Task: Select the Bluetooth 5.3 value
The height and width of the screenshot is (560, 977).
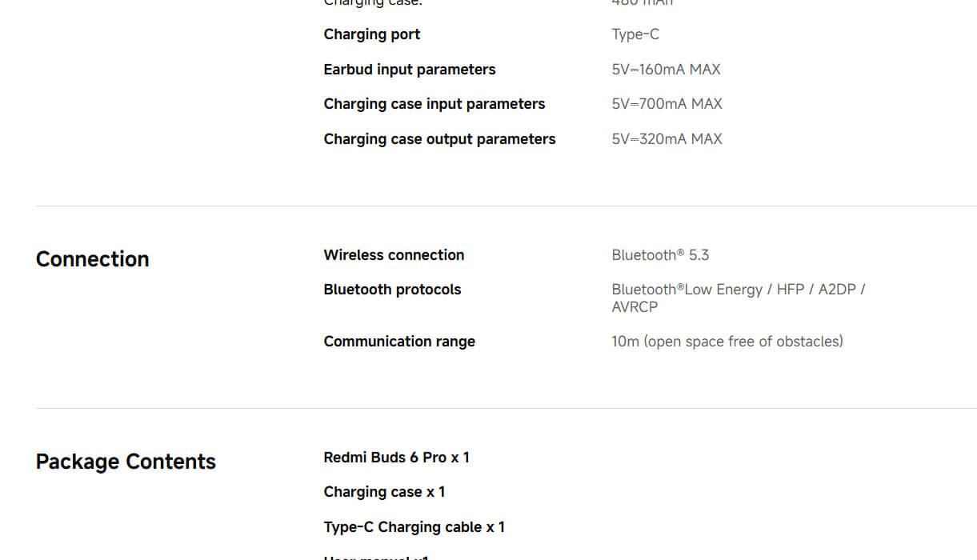Action: [x=660, y=255]
